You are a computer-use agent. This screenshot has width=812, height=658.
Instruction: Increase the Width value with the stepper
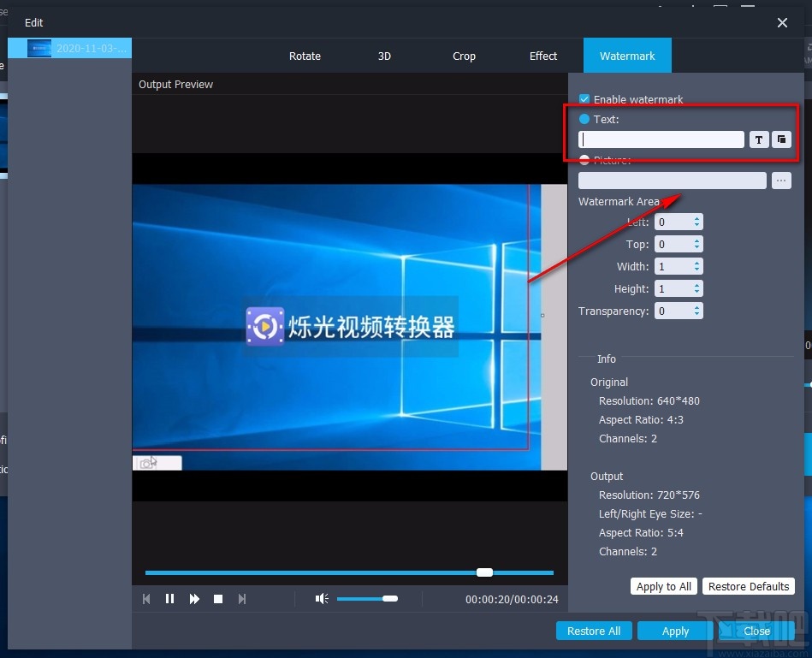coord(695,263)
